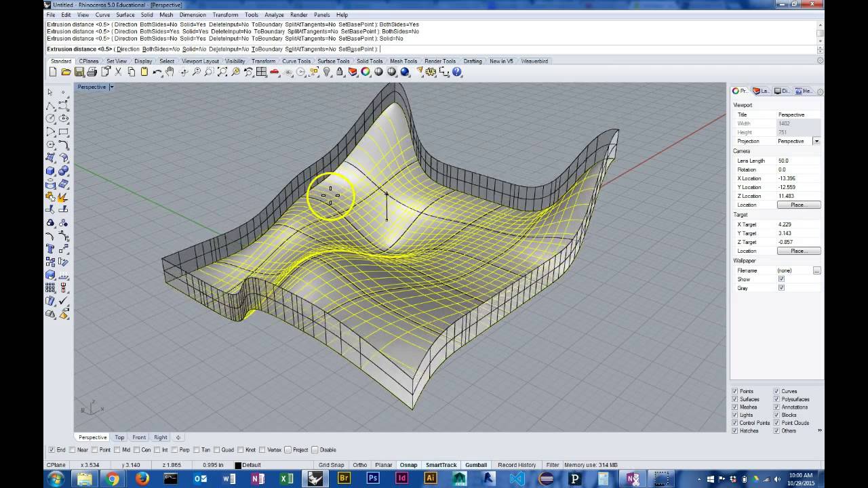This screenshot has width=868, height=488.
Task: Select the Polyline tool in the sidebar
Action: (x=50, y=105)
